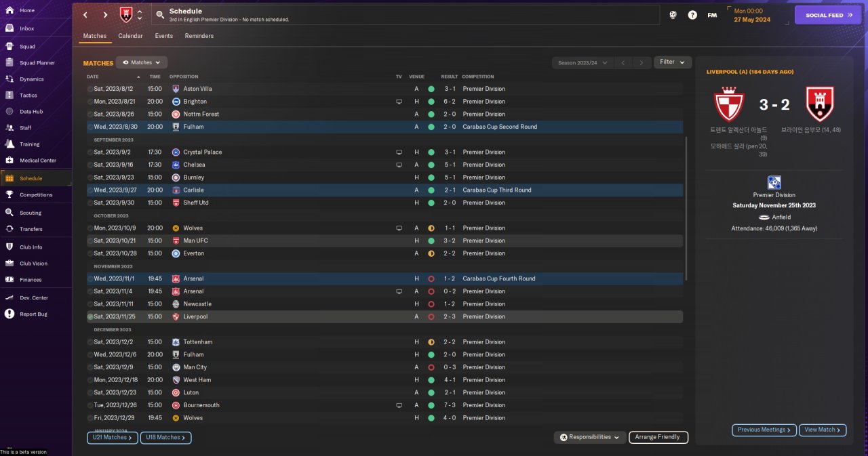Toggle marker on Man UFC row
Image resolution: width=868 pixels, height=456 pixels.
(90, 241)
